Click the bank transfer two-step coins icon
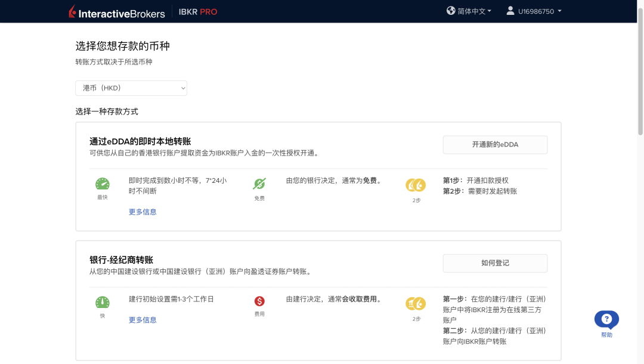The width and height of the screenshot is (644, 364). 416,304
